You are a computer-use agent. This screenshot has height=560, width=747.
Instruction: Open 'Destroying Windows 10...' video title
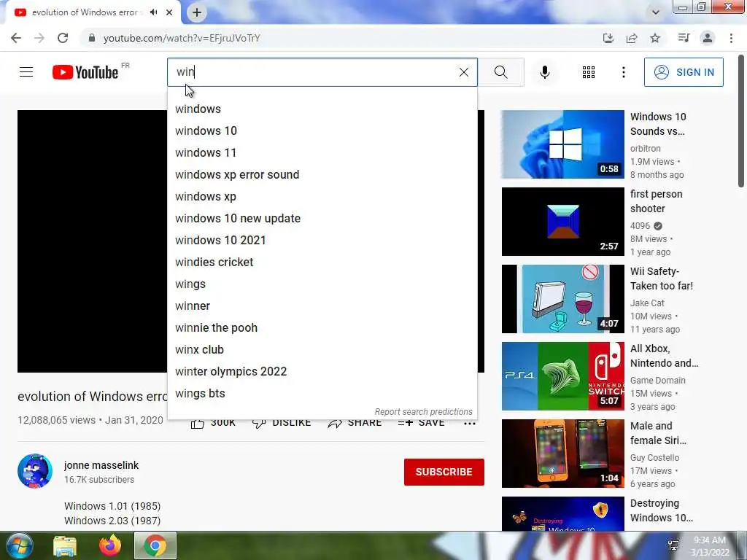(661, 510)
